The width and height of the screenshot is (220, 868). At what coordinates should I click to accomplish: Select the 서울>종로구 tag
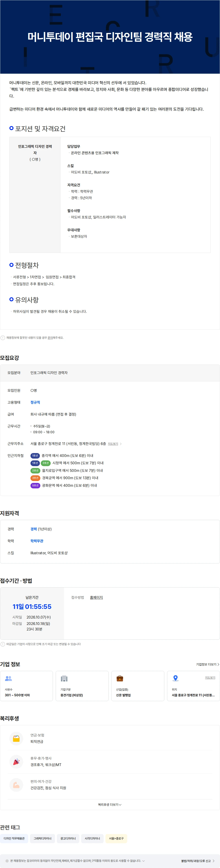(116, 838)
